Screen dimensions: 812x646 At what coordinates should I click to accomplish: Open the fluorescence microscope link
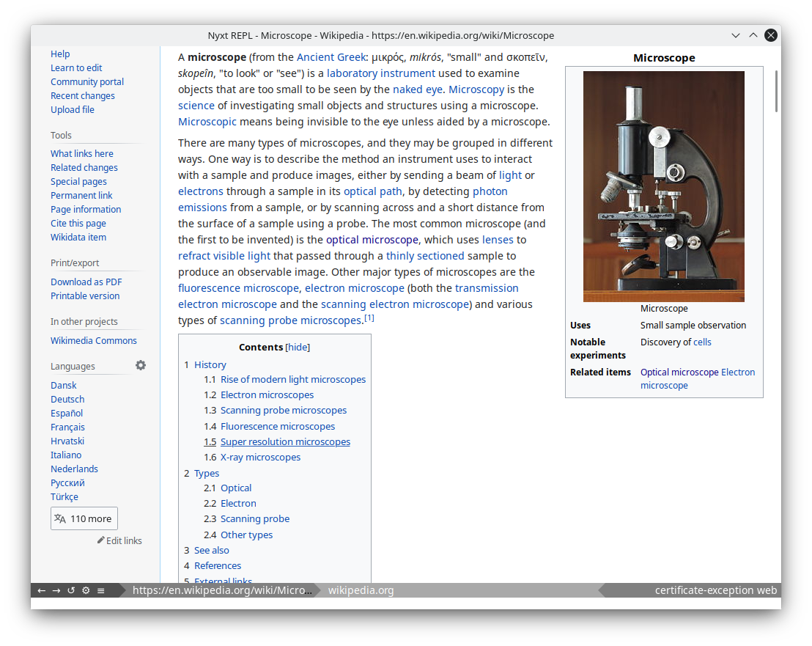pos(239,288)
